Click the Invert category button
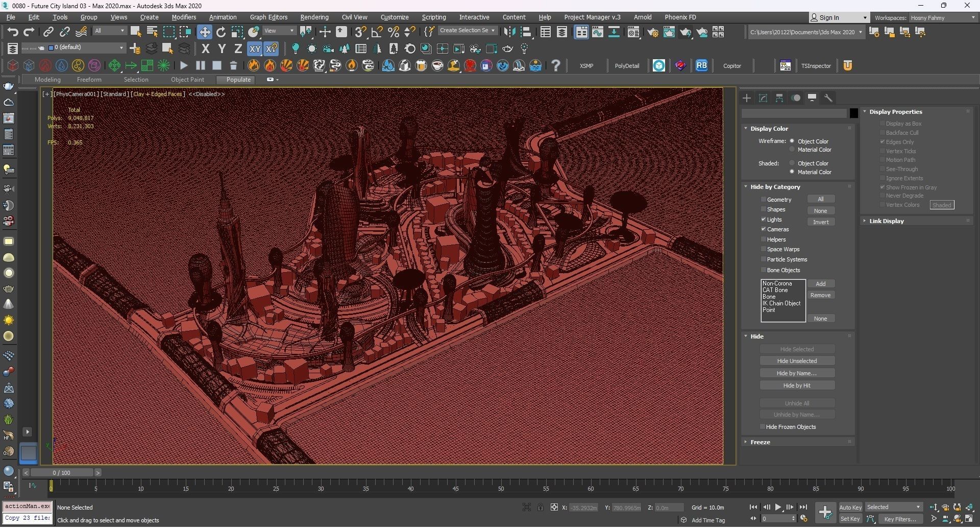980x531 pixels. click(821, 222)
